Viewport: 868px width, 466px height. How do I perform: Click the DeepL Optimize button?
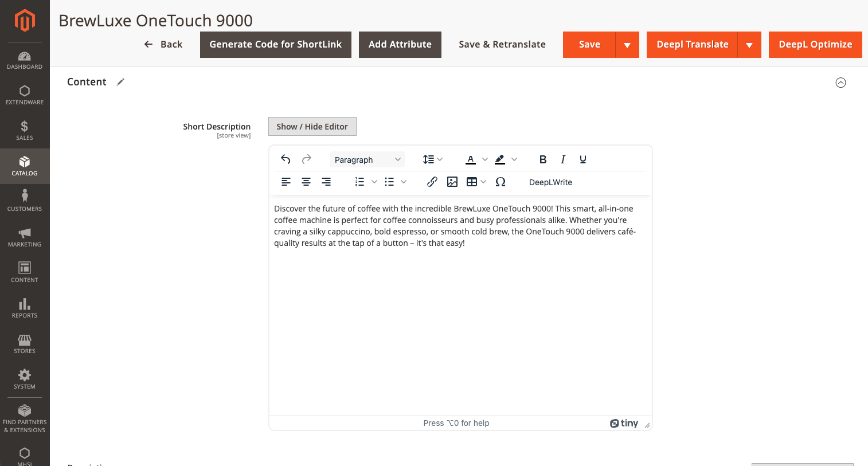click(x=815, y=45)
